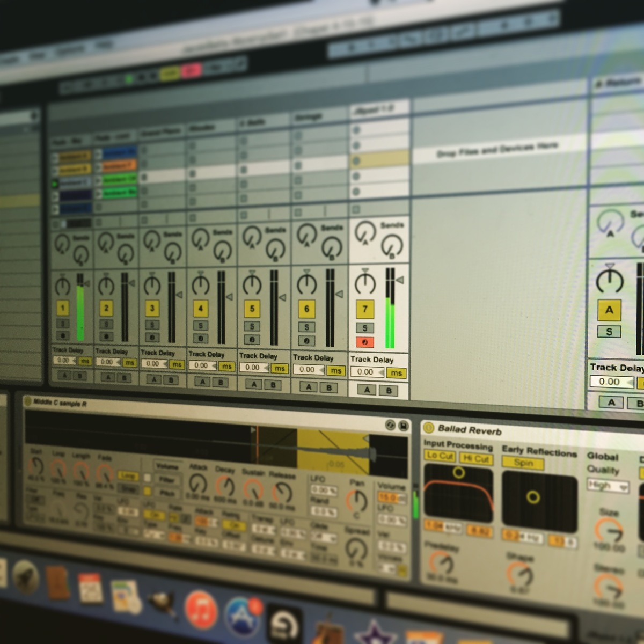Click the Attack knob in the sampler
This screenshot has height=644, width=644.
coord(198,484)
